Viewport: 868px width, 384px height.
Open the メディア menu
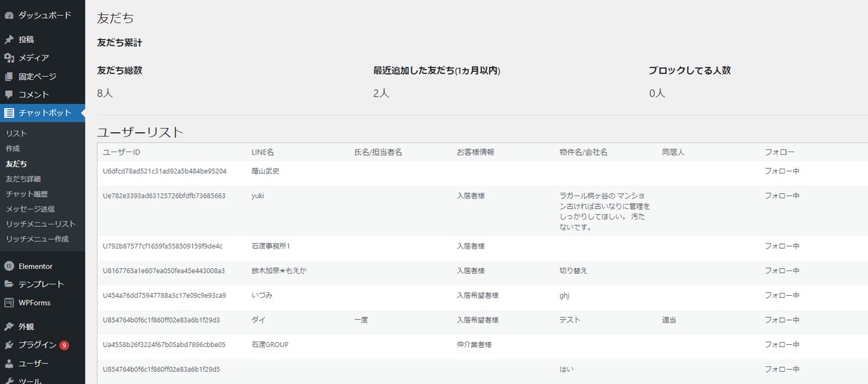point(33,58)
